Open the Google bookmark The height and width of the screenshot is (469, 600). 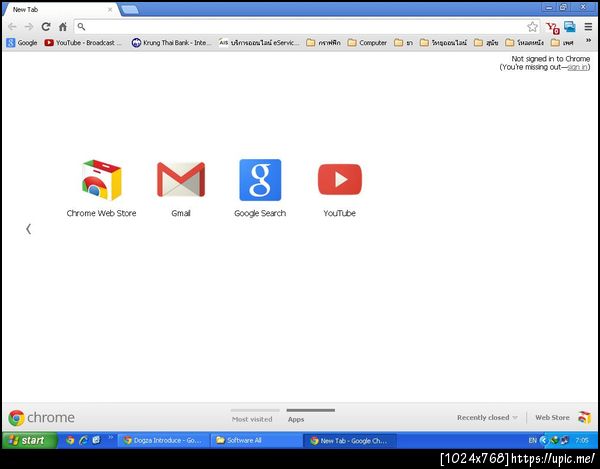22,42
